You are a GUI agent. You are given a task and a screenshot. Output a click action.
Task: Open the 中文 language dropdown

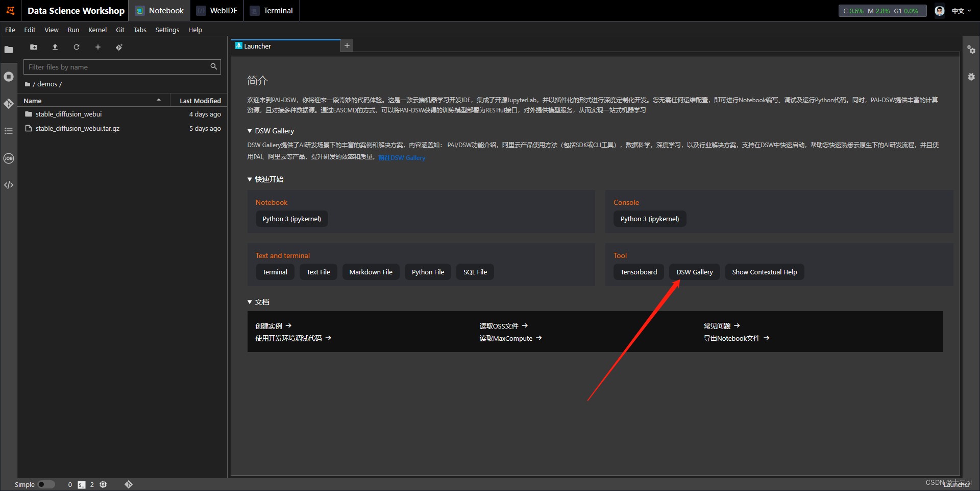(962, 11)
